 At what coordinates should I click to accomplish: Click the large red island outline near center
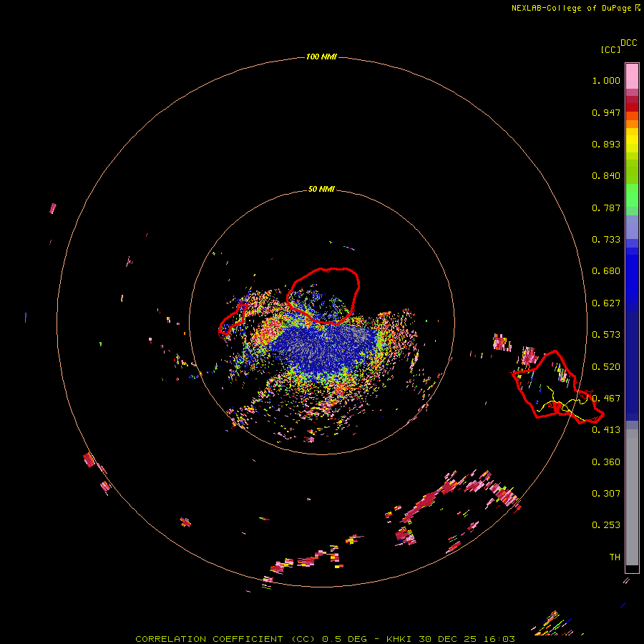point(323,296)
